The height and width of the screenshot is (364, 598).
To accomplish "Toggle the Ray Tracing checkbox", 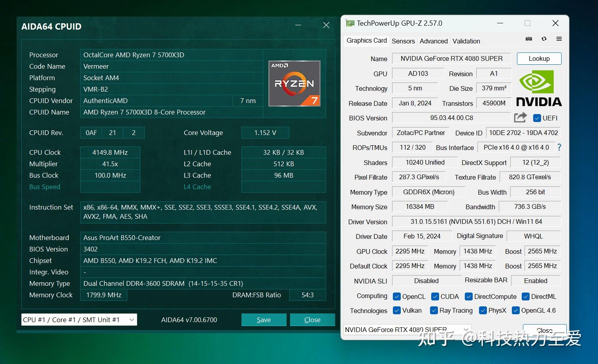I will (x=434, y=310).
